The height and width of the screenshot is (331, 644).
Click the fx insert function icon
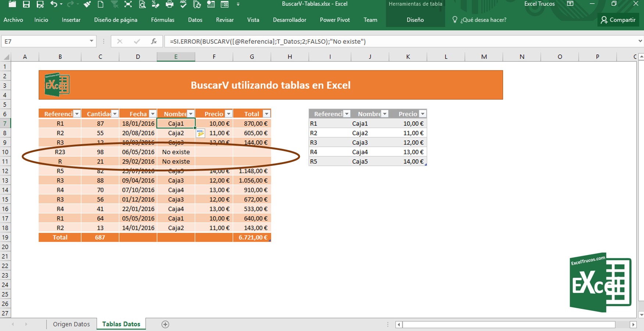[154, 42]
